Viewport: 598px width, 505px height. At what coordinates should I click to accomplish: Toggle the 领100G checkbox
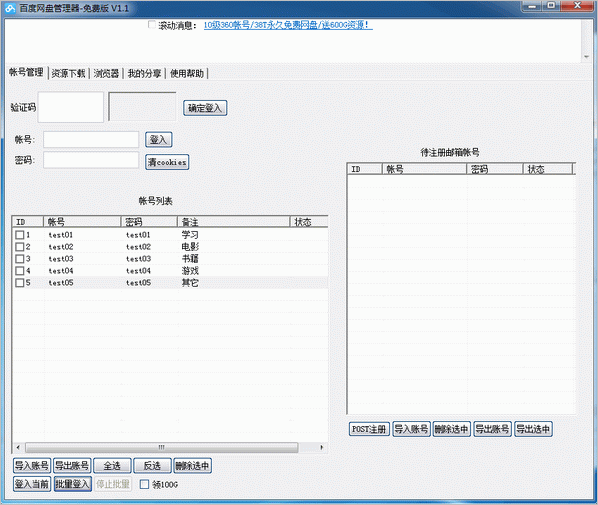[x=144, y=484]
